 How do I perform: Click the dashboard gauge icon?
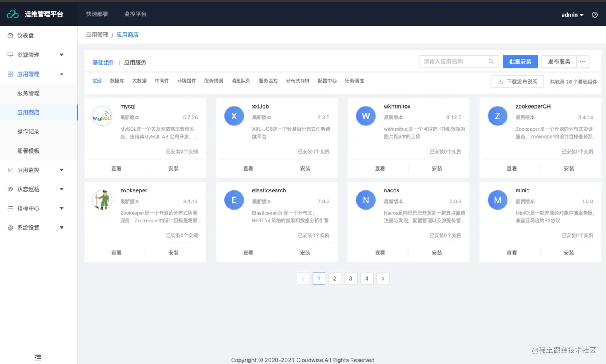tap(10, 36)
